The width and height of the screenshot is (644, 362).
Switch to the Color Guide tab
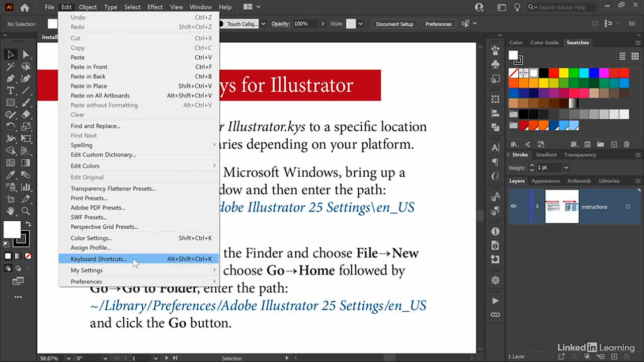tap(544, 43)
